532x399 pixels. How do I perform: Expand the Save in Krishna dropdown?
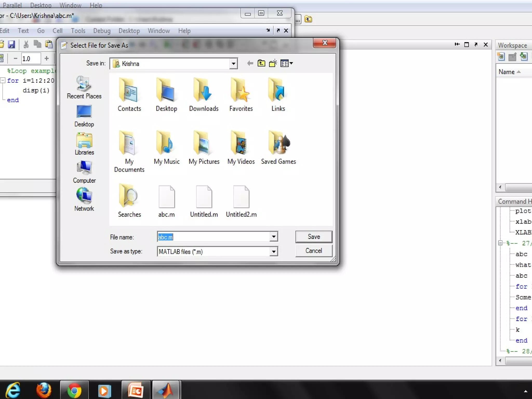(x=233, y=64)
